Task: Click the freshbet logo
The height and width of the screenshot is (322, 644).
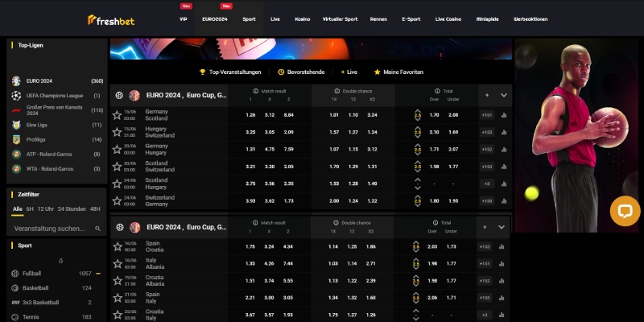Action: click(111, 20)
